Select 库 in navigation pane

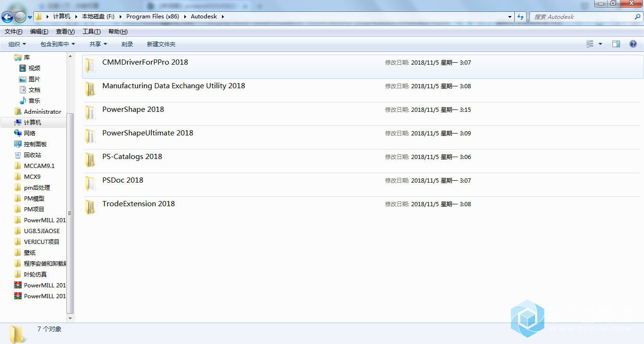click(27, 57)
